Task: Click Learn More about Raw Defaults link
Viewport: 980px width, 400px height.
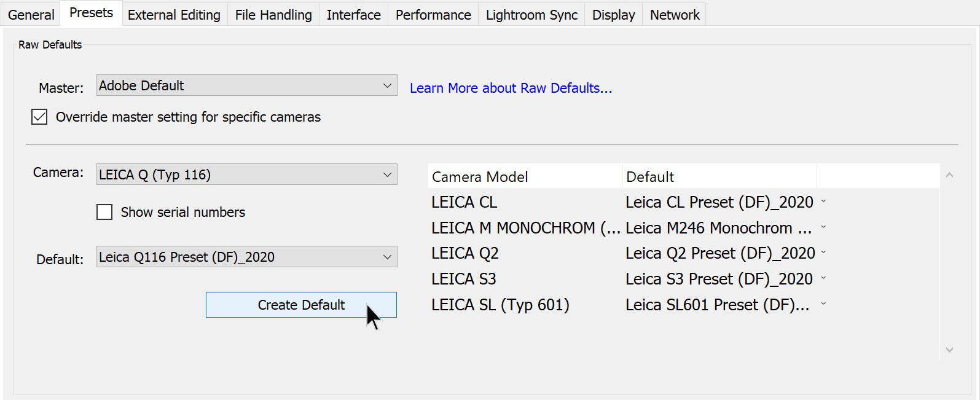Action: pos(511,88)
